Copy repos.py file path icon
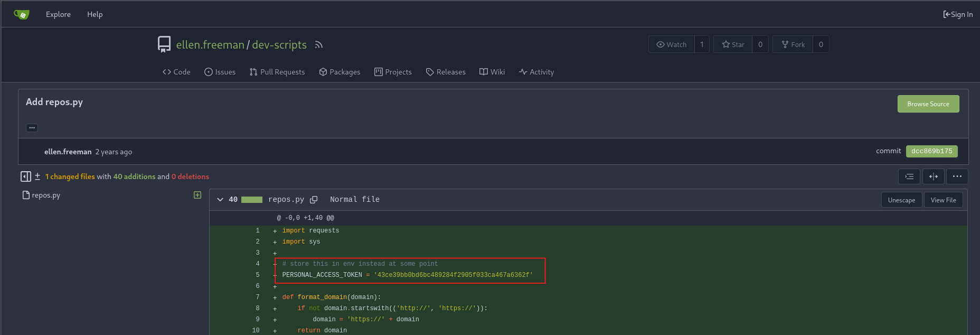Viewport: 980px width, 335px height. (x=314, y=200)
